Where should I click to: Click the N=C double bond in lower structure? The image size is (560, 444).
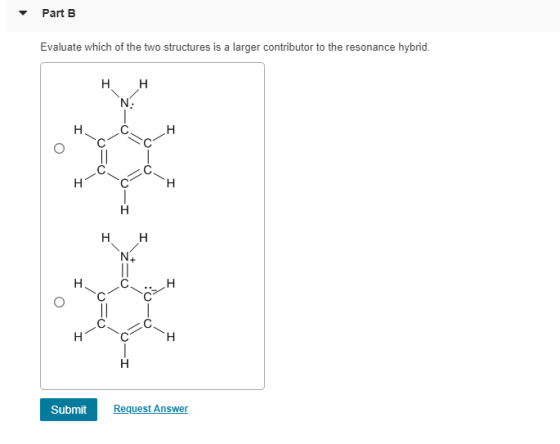click(125, 270)
